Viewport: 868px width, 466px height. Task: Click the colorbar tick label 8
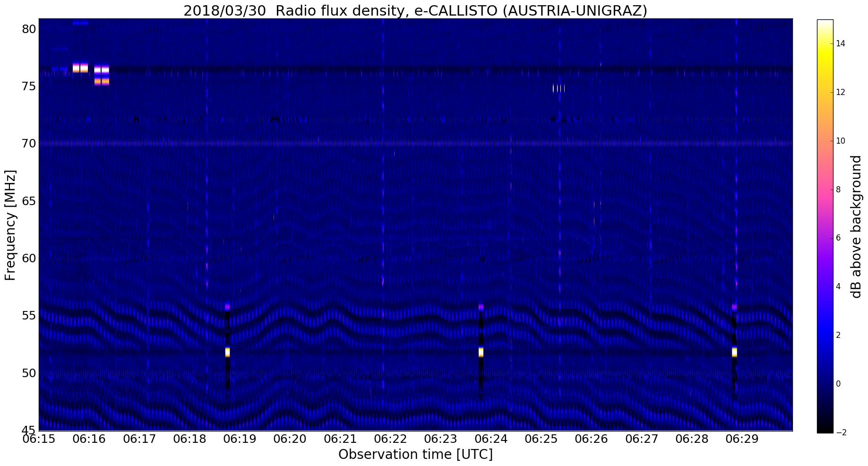point(838,190)
